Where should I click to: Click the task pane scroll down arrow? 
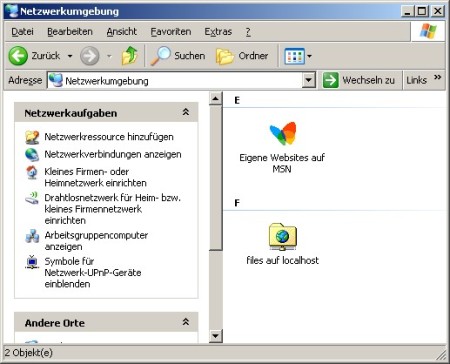point(216,336)
